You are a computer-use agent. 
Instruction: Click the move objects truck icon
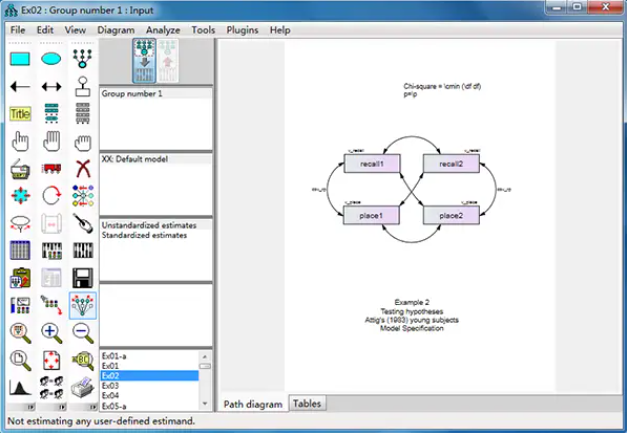pyautogui.click(x=51, y=169)
